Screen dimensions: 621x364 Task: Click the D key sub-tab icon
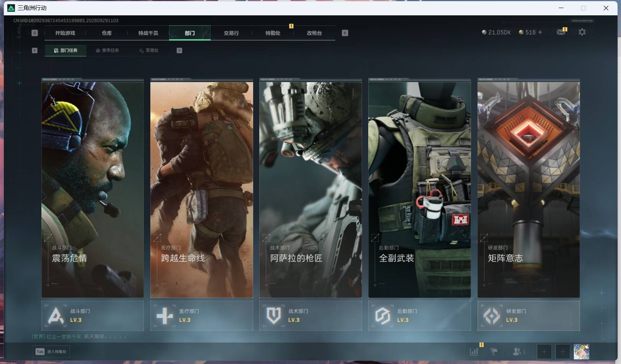coord(179,50)
